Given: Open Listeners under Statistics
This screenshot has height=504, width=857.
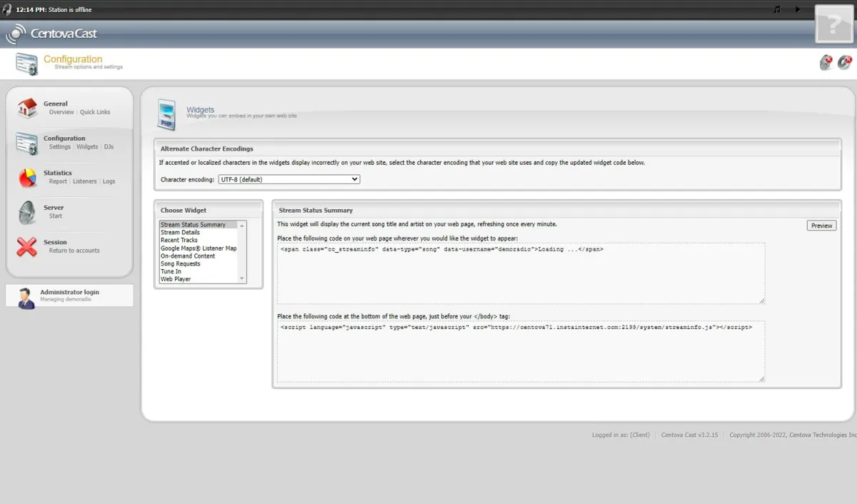Looking at the screenshot, I should coord(84,181).
